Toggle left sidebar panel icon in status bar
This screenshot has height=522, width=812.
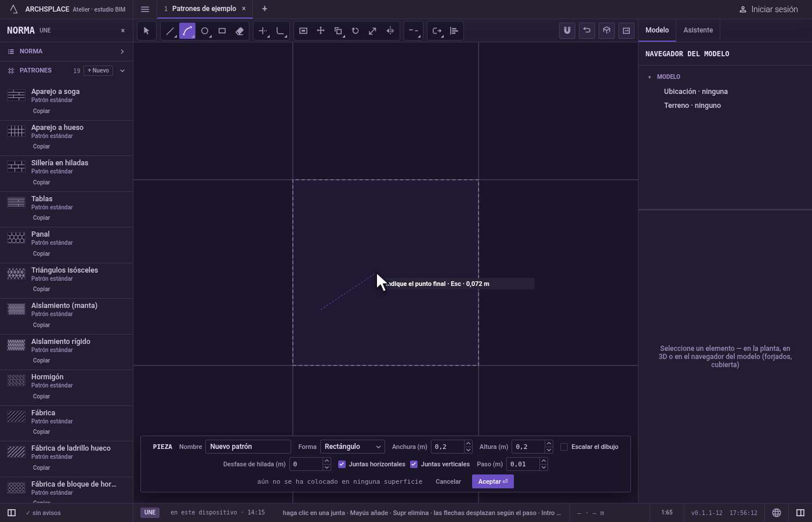coord(11,513)
